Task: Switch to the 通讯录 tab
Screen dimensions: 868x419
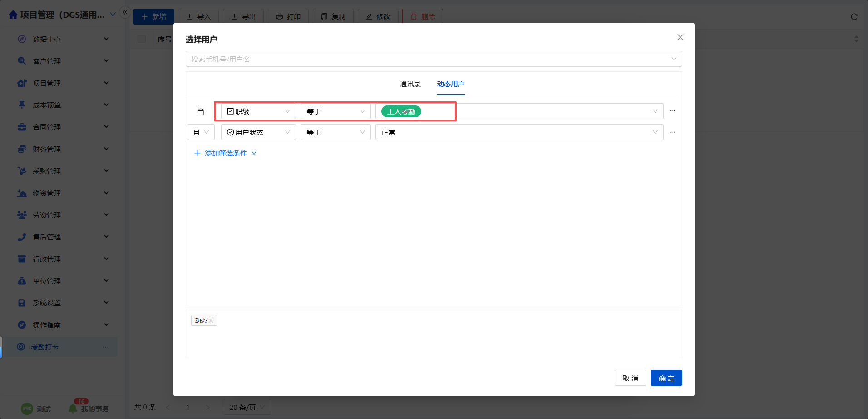Action: point(410,84)
